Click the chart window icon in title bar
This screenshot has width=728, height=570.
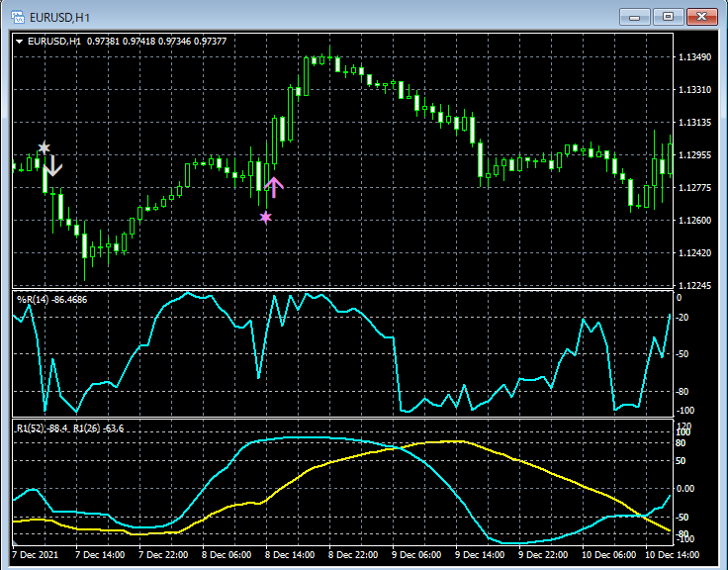point(17,17)
